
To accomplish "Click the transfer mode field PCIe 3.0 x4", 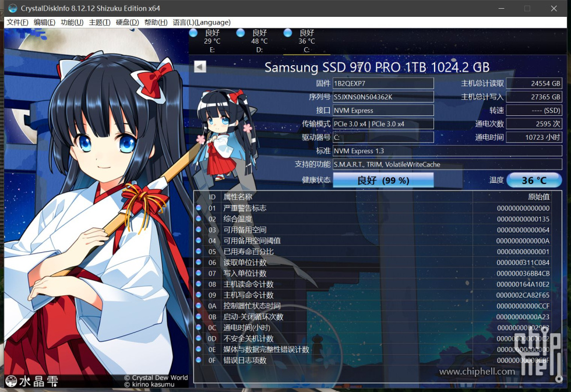I will [x=383, y=123].
